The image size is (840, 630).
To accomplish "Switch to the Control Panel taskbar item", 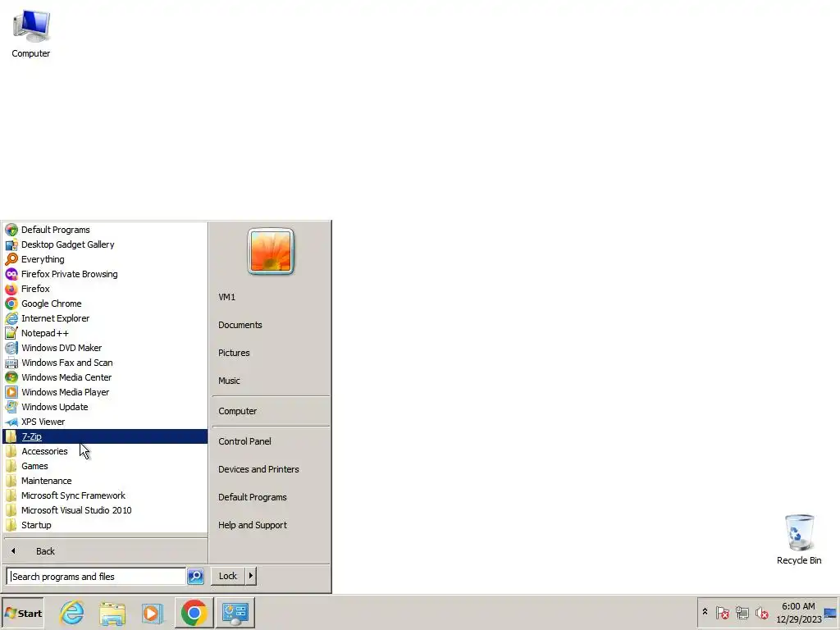I will [235, 613].
